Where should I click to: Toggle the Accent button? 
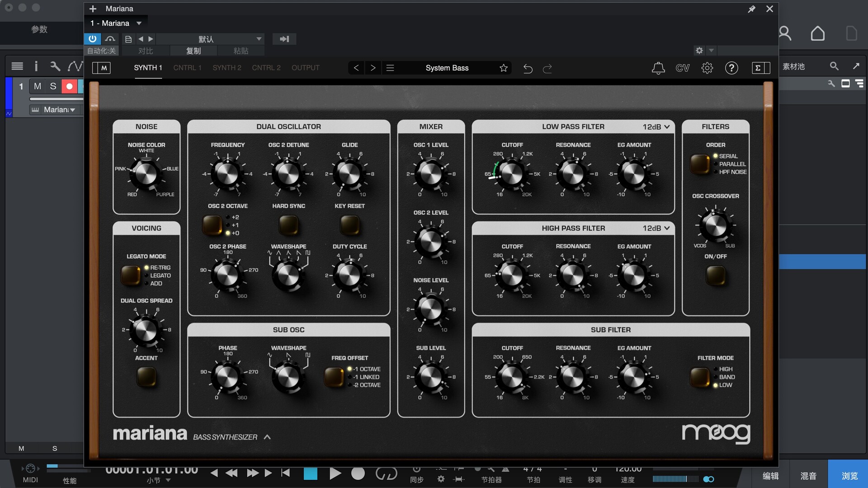[x=146, y=377]
